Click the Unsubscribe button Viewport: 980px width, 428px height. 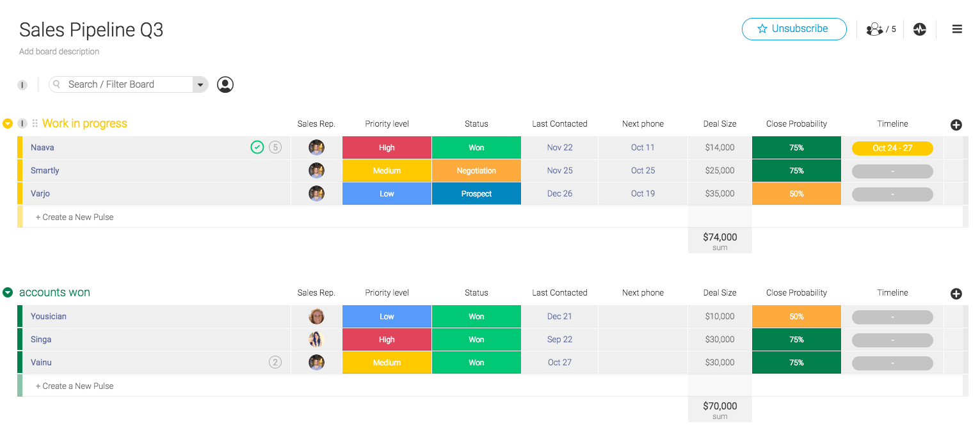[x=794, y=29]
